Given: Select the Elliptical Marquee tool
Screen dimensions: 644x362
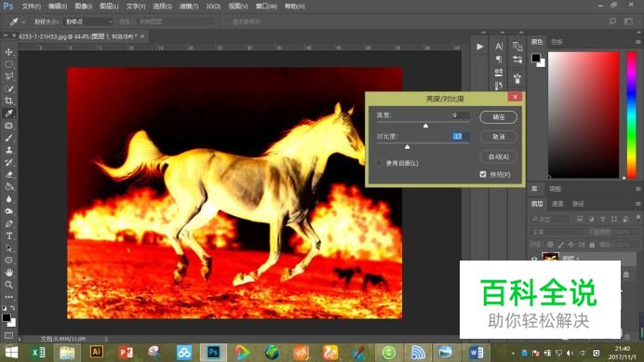Looking at the screenshot, I should [x=8, y=64].
